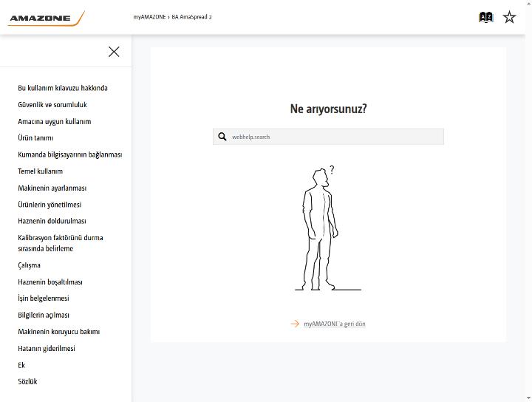
Task: Select İşin belgelenmesi
Action: point(43,299)
